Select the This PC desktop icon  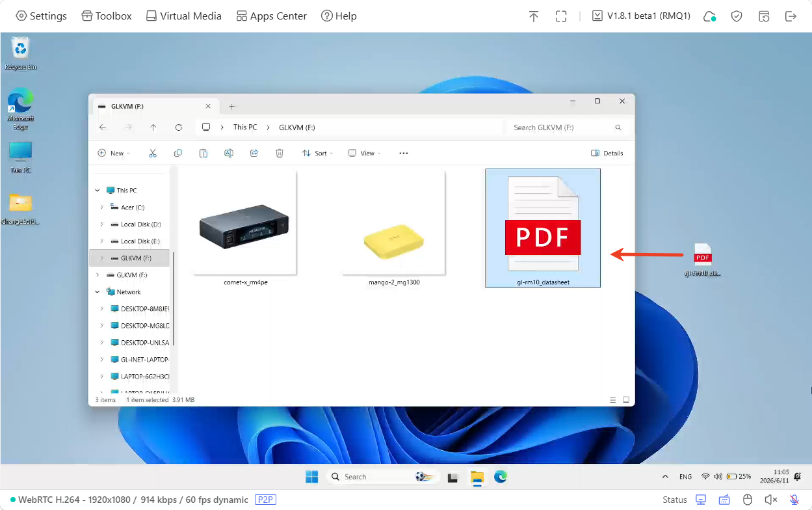point(21,158)
